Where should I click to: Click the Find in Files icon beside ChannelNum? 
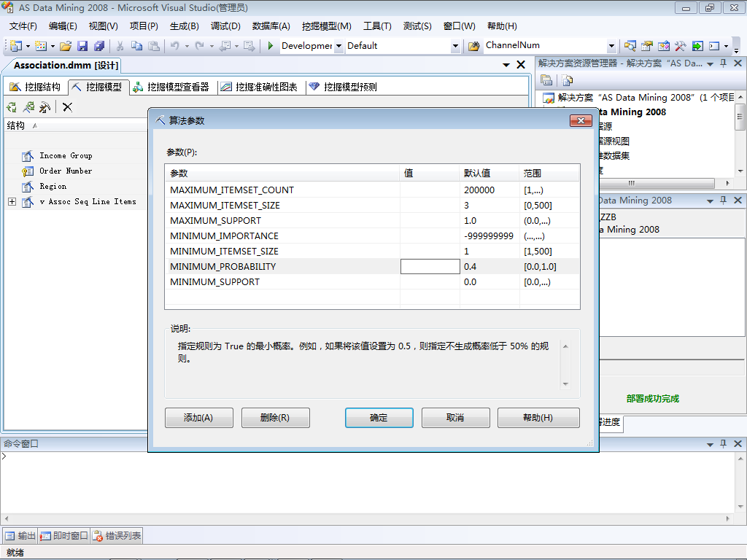[x=473, y=46]
